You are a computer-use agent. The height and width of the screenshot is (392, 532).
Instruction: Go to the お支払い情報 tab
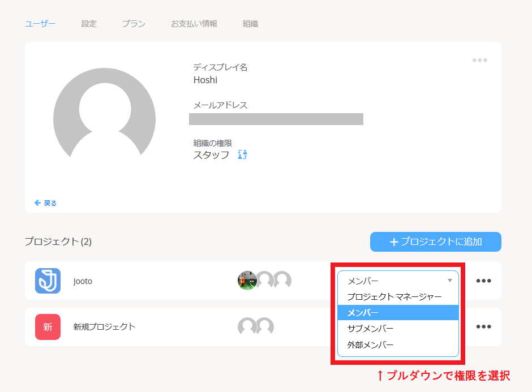pos(194,24)
